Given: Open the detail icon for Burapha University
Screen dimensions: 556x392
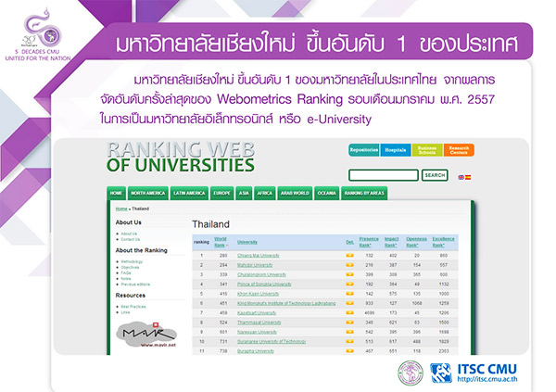Looking at the screenshot, I should point(349,351).
